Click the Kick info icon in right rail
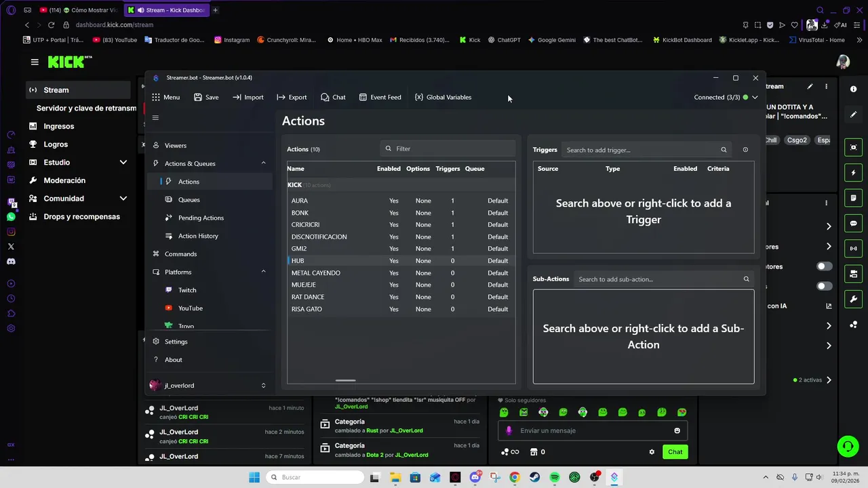 pos(853,89)
